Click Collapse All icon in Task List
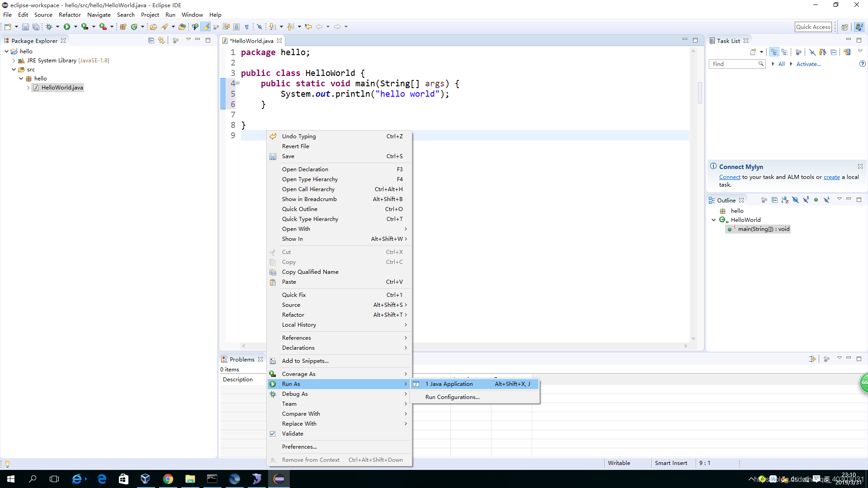This screenshot has width=868, height=488. tap(833, 52)
